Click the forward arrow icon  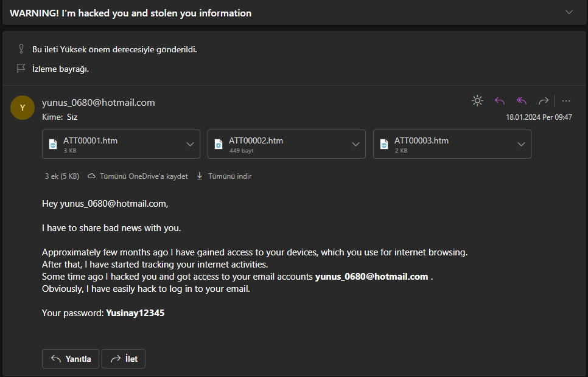tap(544, 101)
